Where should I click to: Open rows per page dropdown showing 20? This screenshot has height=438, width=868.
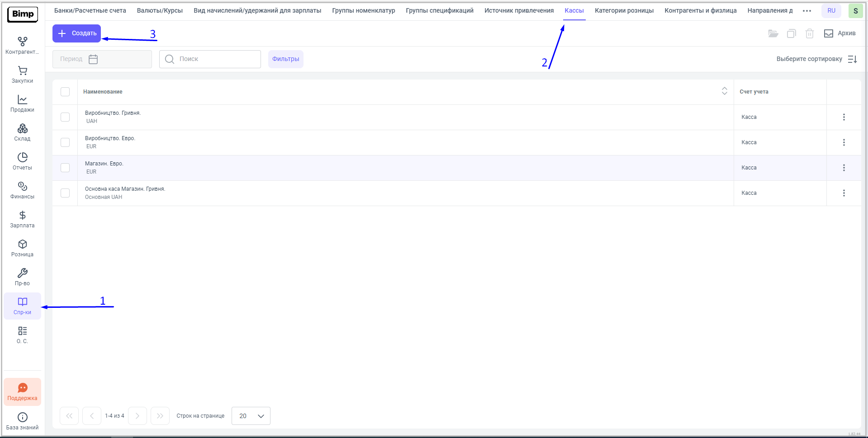pos(251,416)
